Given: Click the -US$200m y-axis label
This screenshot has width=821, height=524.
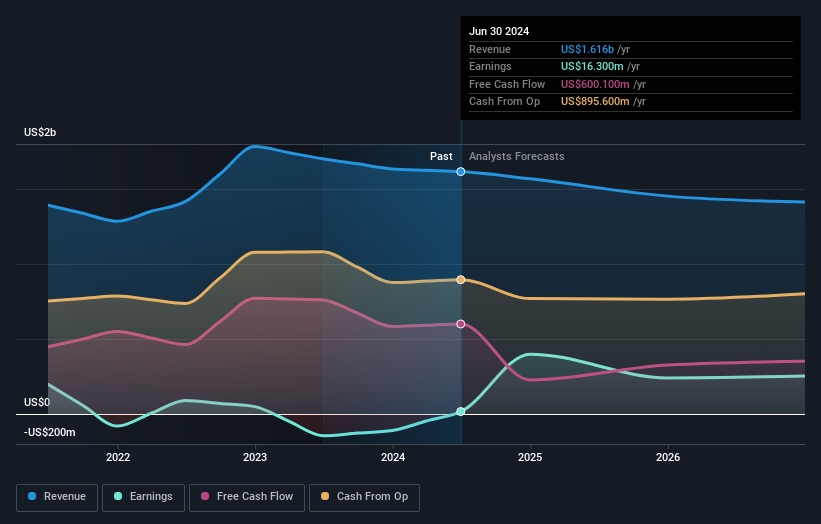Looking at the screenshot, I should click(x=50, y=432).
